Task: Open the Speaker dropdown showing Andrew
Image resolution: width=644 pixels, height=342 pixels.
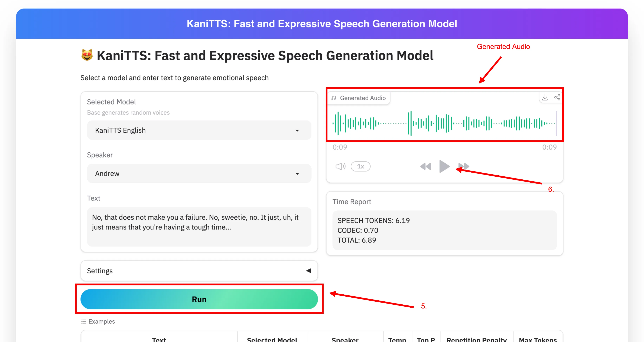Action: point(199,173)
